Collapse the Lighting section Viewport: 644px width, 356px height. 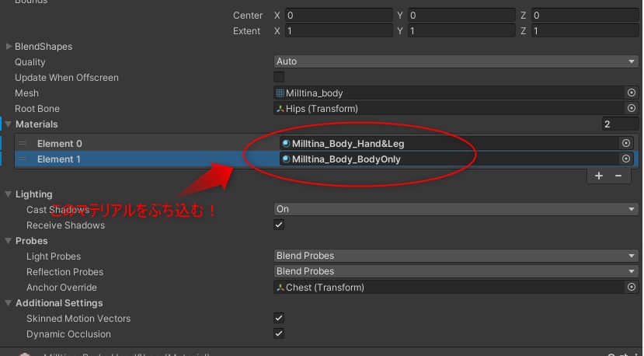tap(9, 194)
